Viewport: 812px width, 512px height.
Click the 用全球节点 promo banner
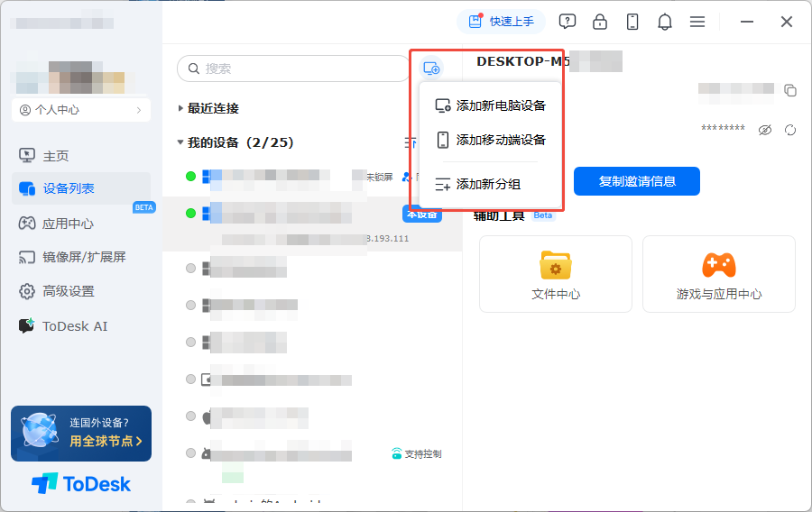point(81,434)
